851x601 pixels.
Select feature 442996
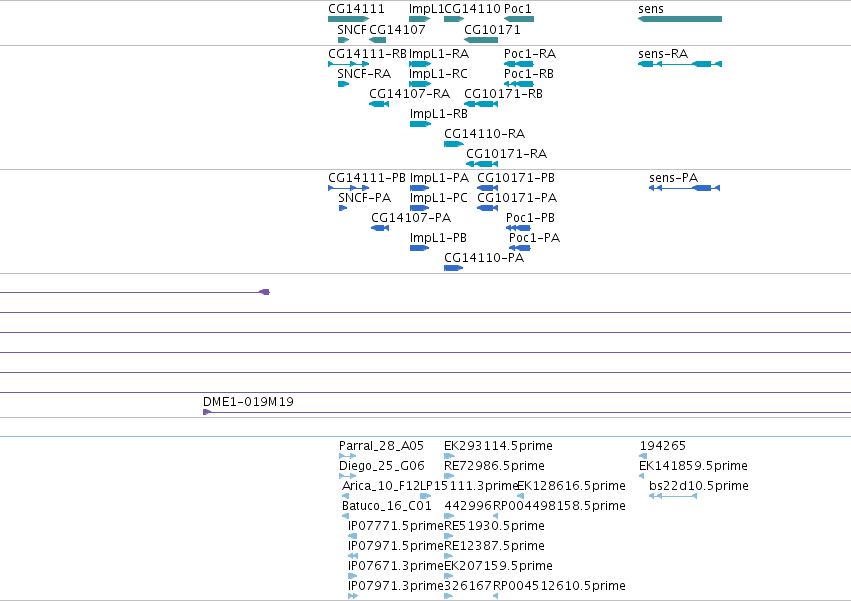point(449,517)
